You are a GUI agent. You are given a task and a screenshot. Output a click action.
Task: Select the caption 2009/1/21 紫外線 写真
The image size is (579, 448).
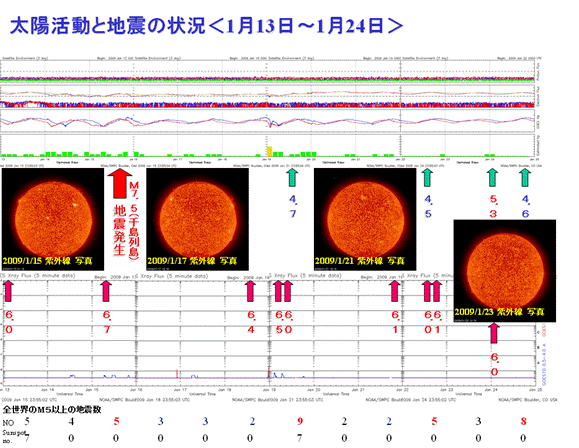(360, 261)
